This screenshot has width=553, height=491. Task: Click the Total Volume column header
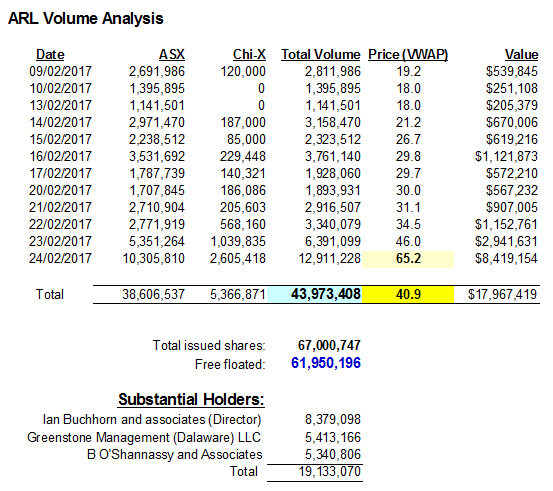tap(321, 55)
